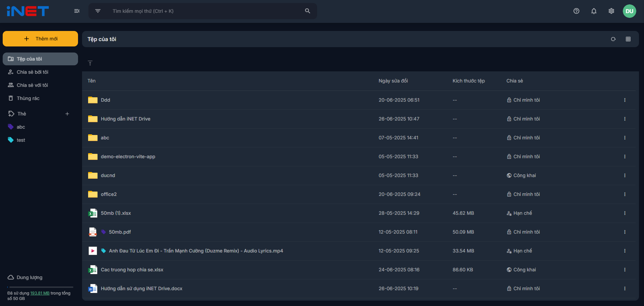Image resolution: width=644 pixels, height=306 pixels.
Task: Open more options for 50mb.pdf
Action: tap(625, 232)
